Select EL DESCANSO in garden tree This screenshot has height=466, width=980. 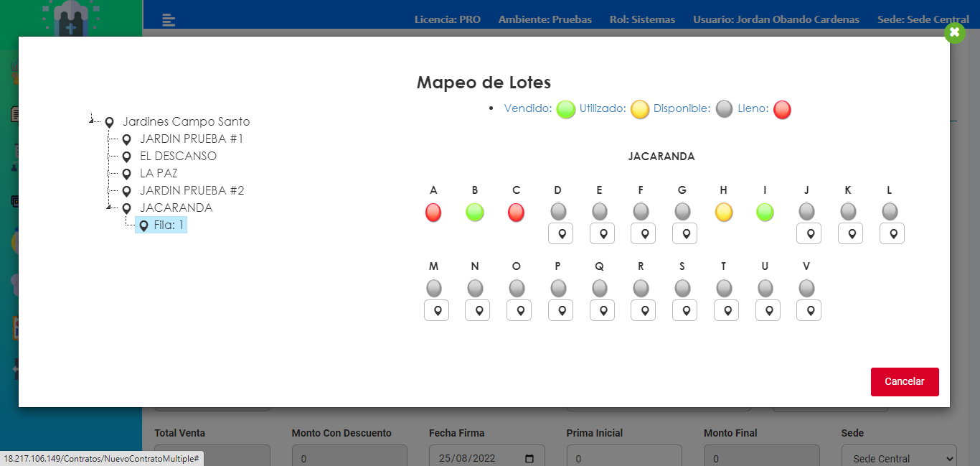click(178, 156)
